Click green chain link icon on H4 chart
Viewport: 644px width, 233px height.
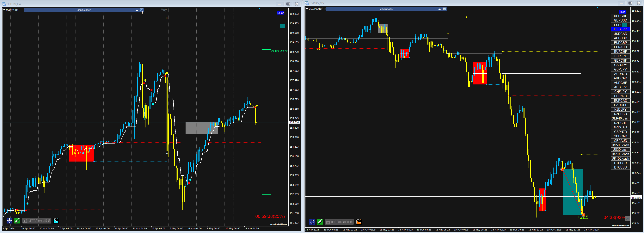click(17, 220)
